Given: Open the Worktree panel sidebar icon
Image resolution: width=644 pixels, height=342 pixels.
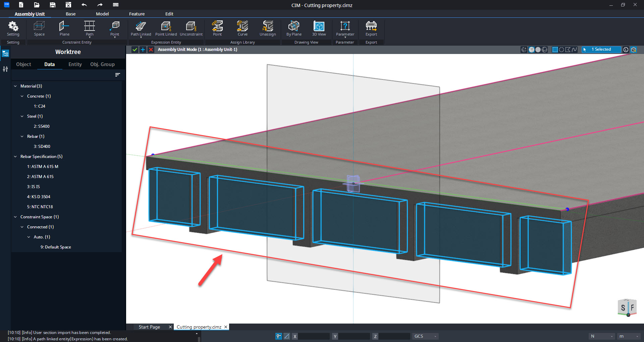Looking at the screenshot, I should tap(5, 54).
